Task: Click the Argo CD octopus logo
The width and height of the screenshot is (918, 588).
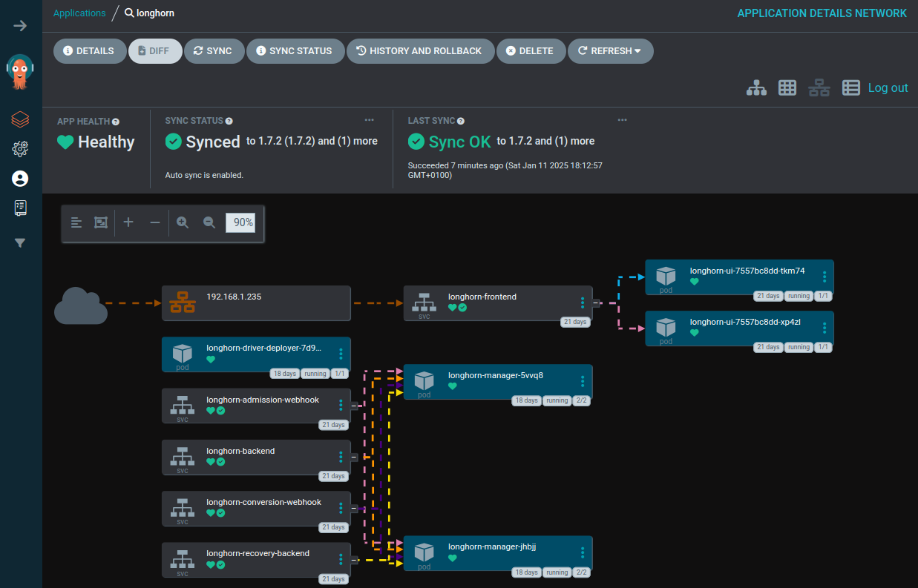Action: 21,72
